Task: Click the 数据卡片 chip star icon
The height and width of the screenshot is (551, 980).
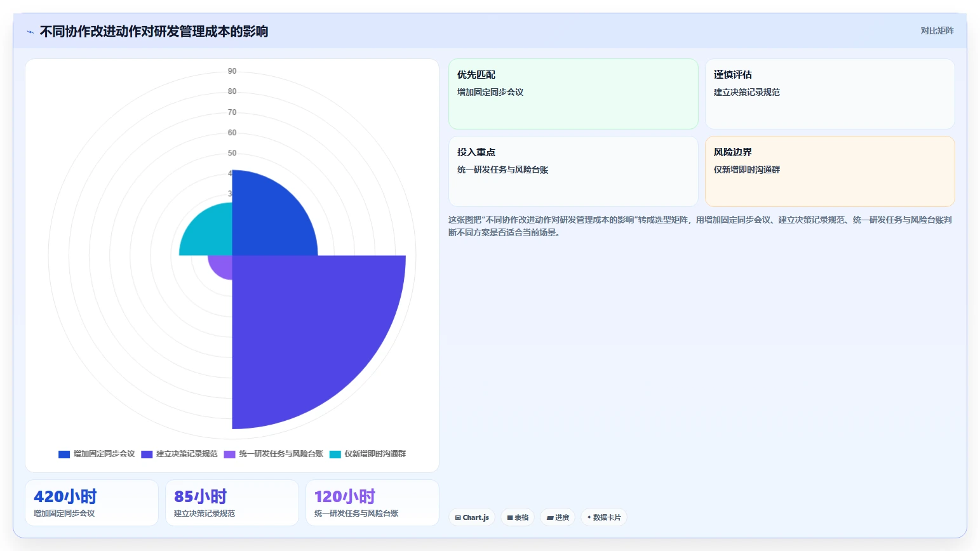Action: coord(589,517)
